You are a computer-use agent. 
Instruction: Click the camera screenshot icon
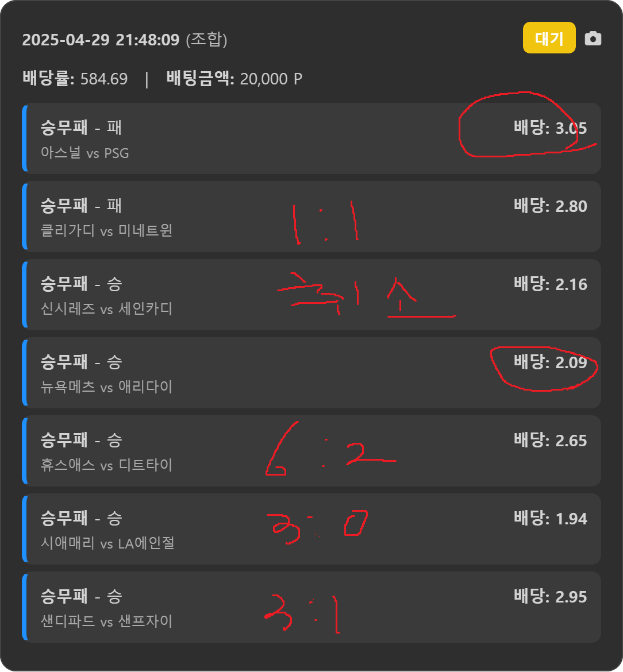click(593, 38)
